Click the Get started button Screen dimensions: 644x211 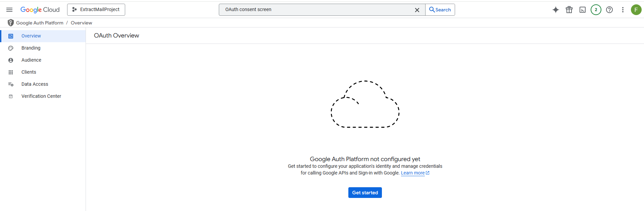365,193
